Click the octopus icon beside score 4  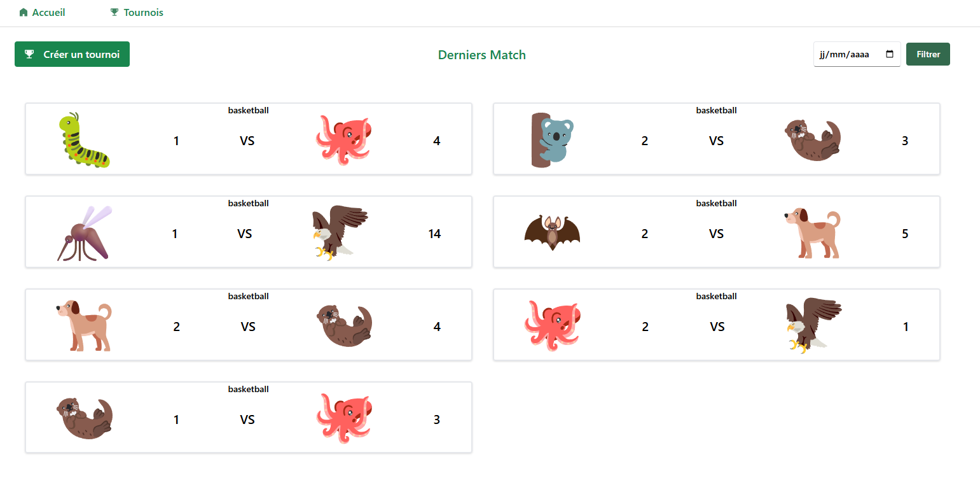coord(343,140)
